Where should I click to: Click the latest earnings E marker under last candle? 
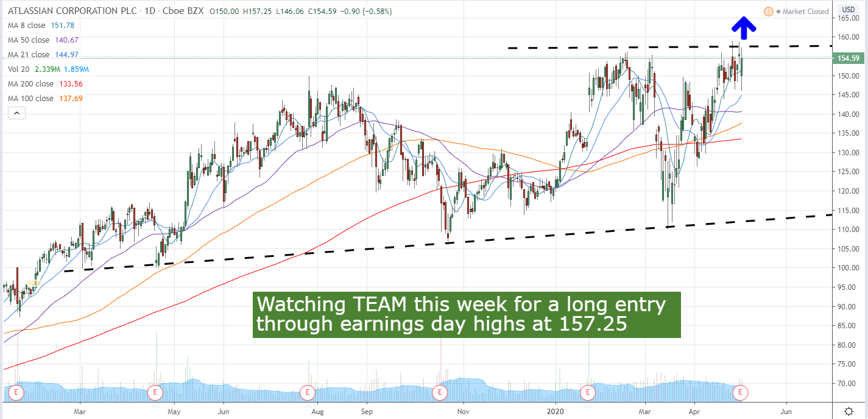pyautogui.click(x=741, y=393)
